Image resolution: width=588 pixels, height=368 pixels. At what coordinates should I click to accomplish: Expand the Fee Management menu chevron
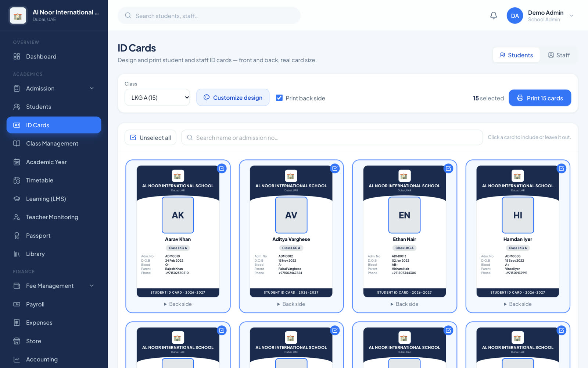coord(92,286)
